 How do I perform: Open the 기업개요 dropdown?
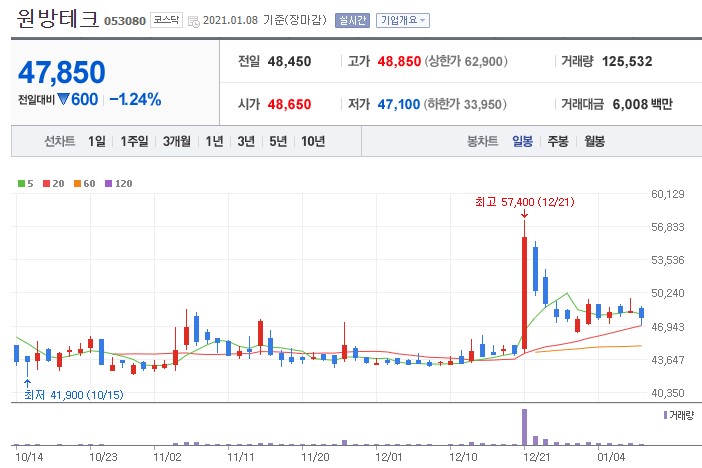click(x=403, y=20)
